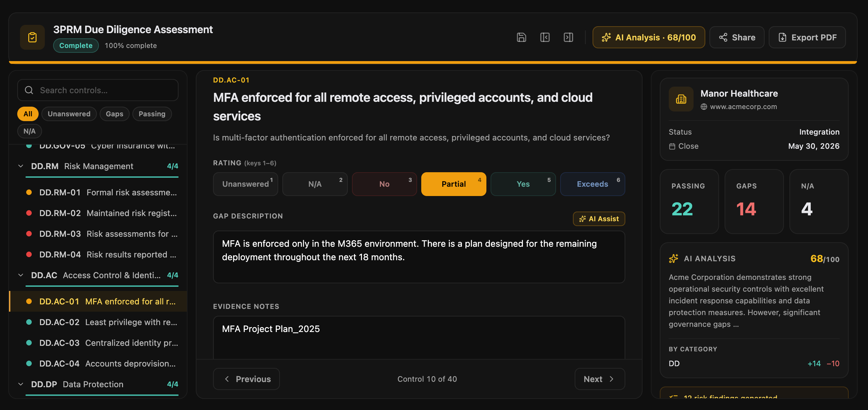Open control DD.RM-04 Risk results reported
Image resolution: width=868 pixels, height=410 pixels.
click(98, 254)
